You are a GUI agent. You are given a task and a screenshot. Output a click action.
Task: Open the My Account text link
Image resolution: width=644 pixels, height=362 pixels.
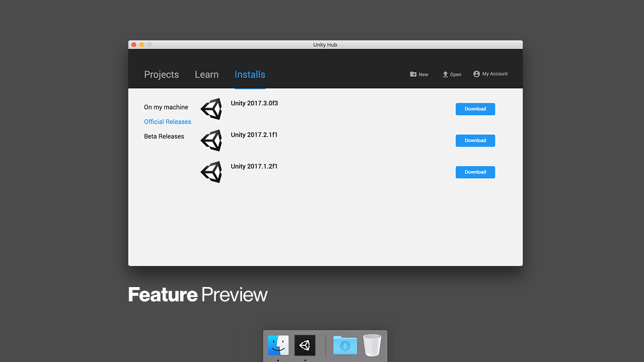pyautogui.click(x=495, y=74)
